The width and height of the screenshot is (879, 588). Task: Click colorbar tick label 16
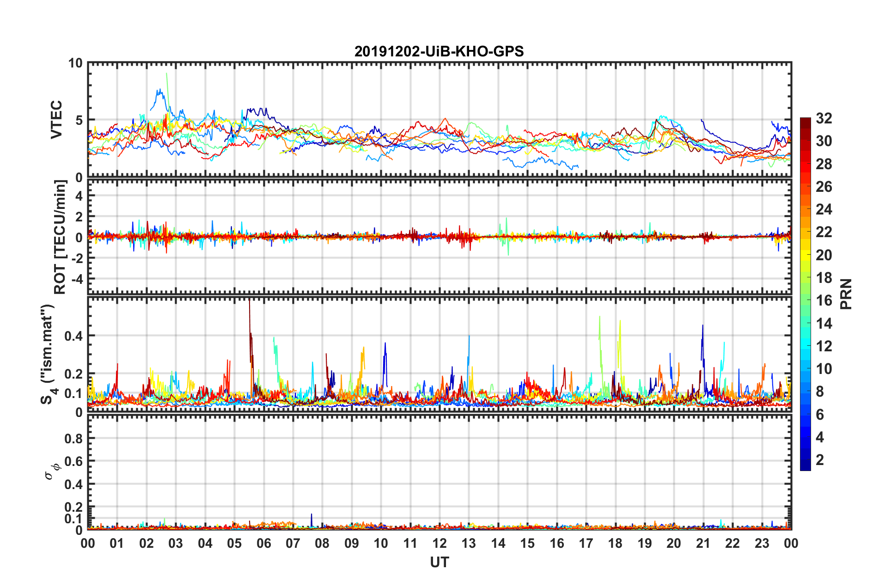point(824,300)
